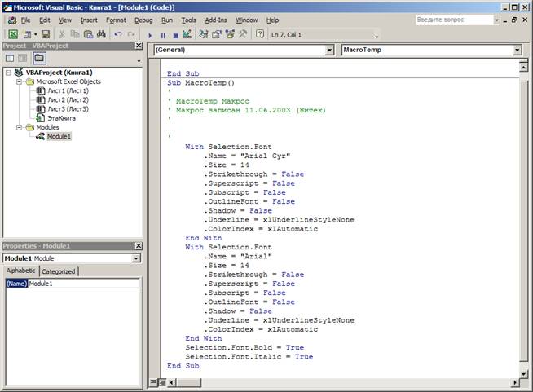Click the Find binoculars icon
The width and height of the screenshot is (533, 392).
click(101, 35)
